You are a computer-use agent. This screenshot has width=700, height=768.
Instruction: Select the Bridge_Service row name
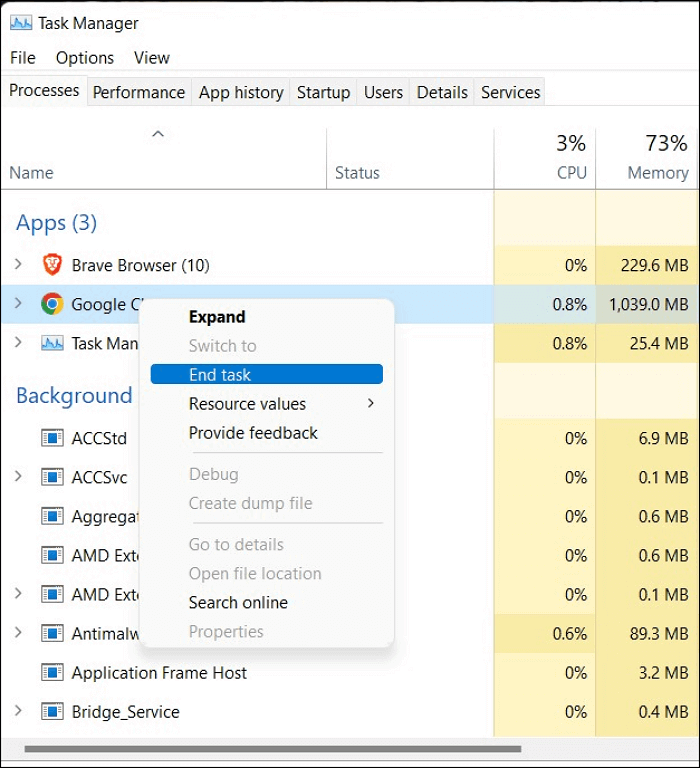click(125, 712)
